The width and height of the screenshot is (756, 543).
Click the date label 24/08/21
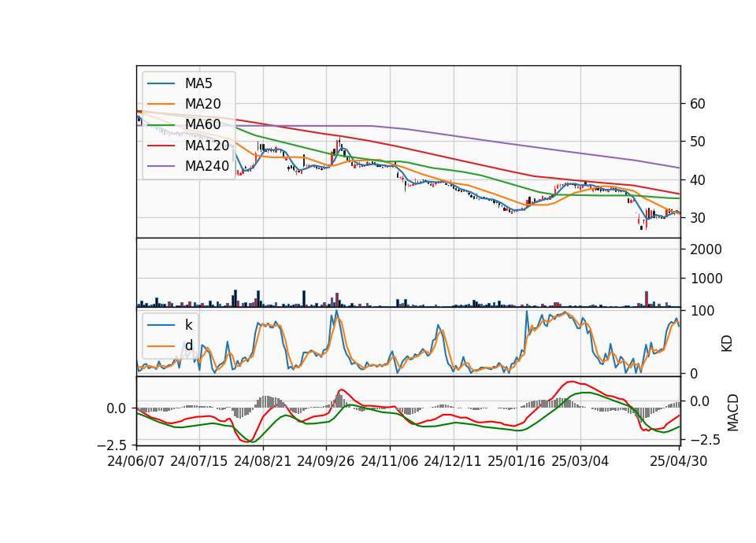[263, 461]
